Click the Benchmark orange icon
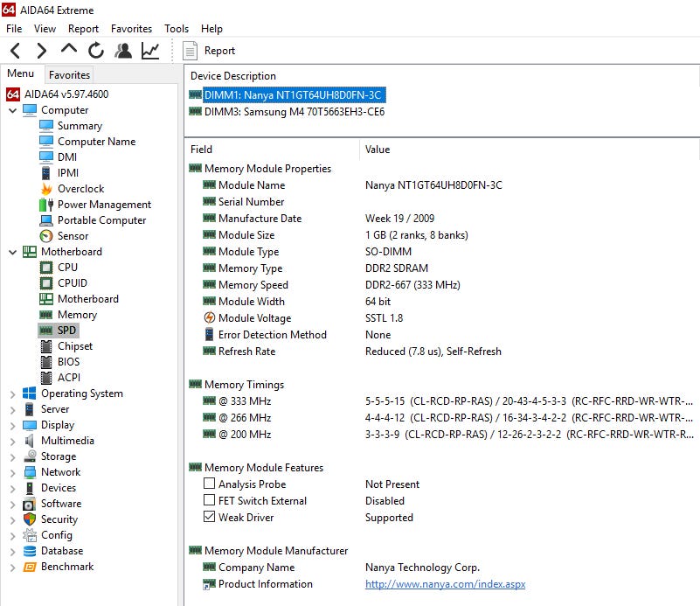This screenshot has width=700, height=606. tap(30, 567)
